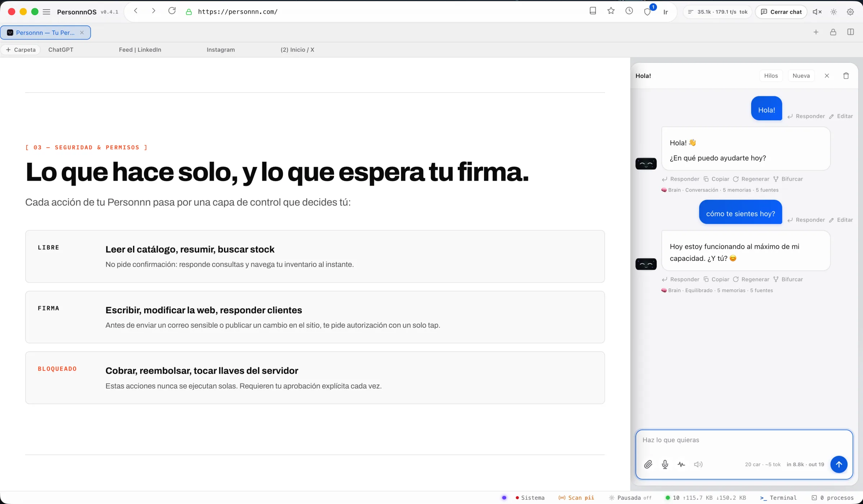
Task: Open the reader view book icon
Action: (x=593, y=11)
